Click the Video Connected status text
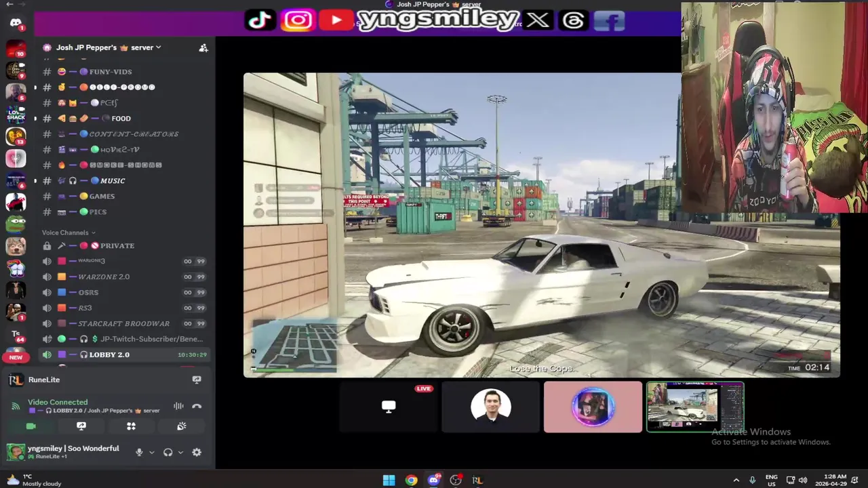The width and height of the screenshot is (868, 488). click(58, 402)
